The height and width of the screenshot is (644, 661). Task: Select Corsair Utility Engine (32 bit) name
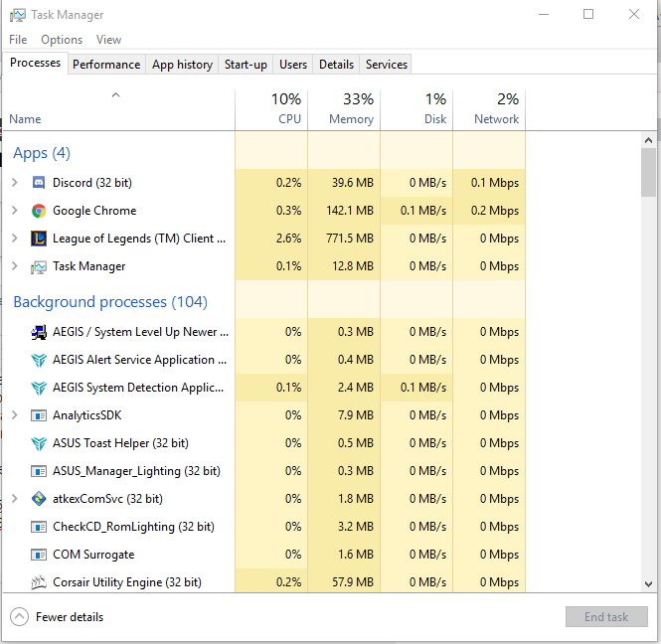click(x=127, y=582)
